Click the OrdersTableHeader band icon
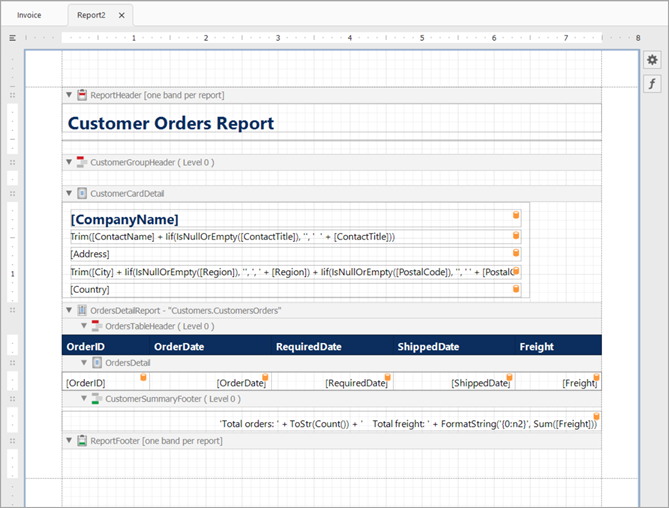Screen dimensions: 669x508 [x=97, y=326]
